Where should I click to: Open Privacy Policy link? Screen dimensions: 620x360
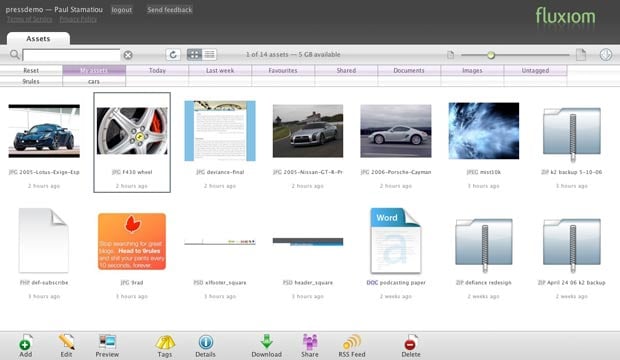coord(78,19)
